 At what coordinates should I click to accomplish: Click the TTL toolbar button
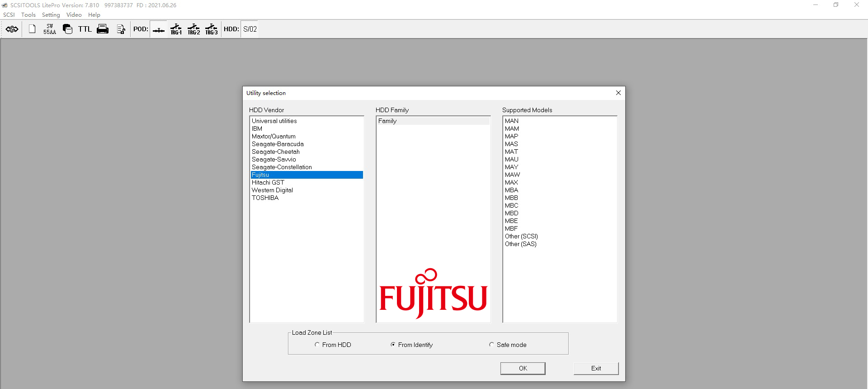[85, 29]
